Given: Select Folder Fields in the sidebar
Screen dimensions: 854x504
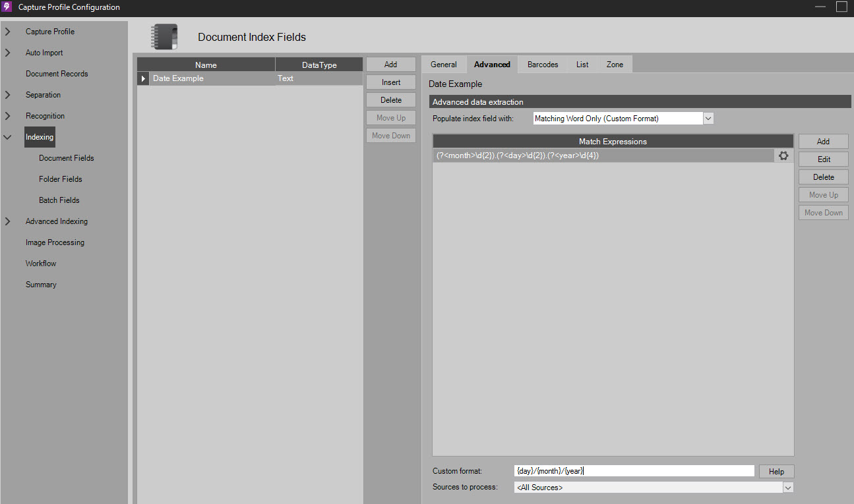Looking at the screenshot, I should tap(60, 179).
